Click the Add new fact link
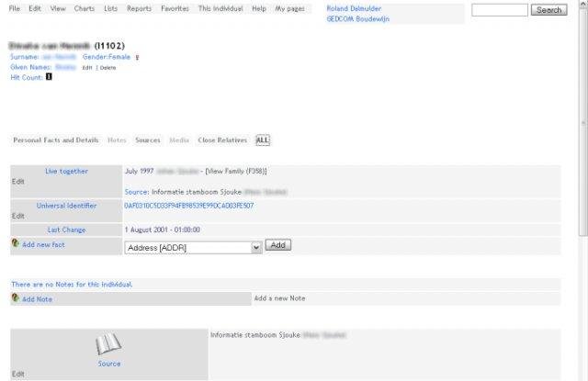This screenshot has height=381, width=588. coord(43,244)
